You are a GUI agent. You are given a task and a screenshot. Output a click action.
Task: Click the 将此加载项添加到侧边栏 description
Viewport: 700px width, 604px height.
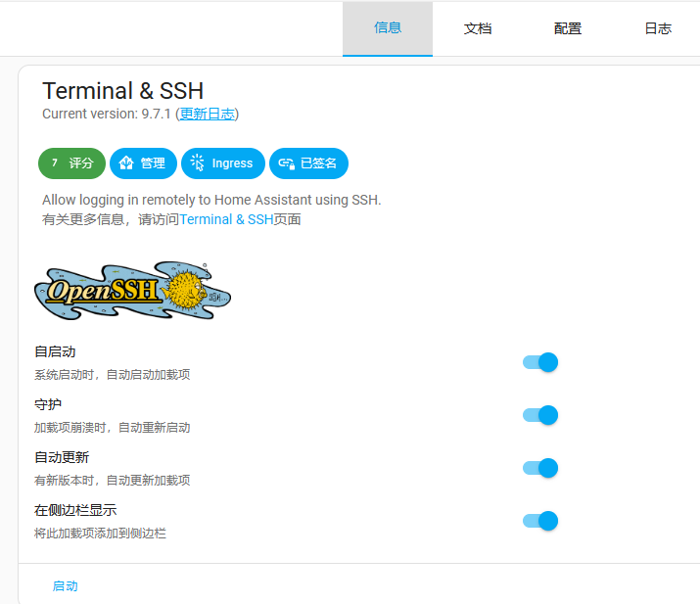[100, 534]
